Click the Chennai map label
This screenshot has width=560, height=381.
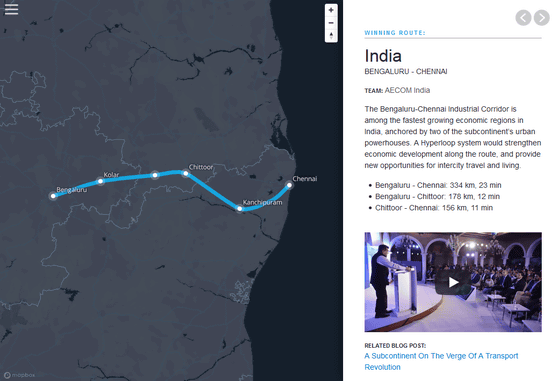(x=305, y=179)
